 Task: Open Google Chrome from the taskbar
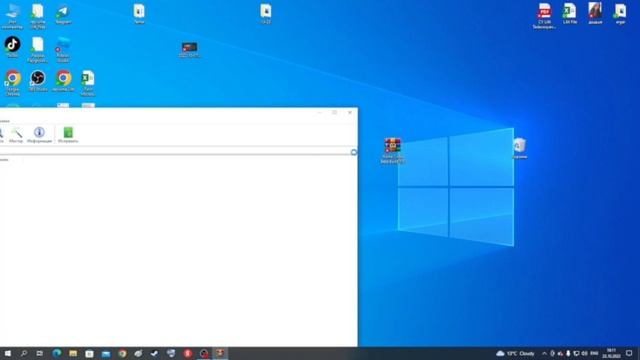coord(122,353)
